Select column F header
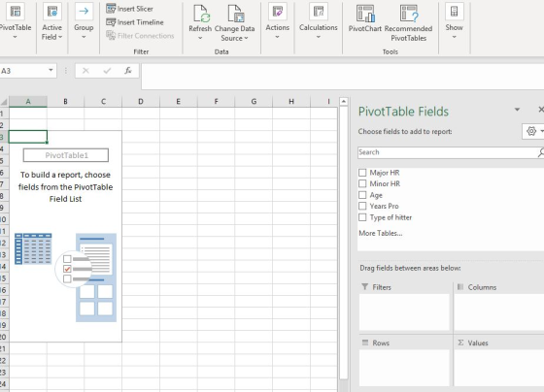Screen dimensions: 544x392 pos(216,102)
